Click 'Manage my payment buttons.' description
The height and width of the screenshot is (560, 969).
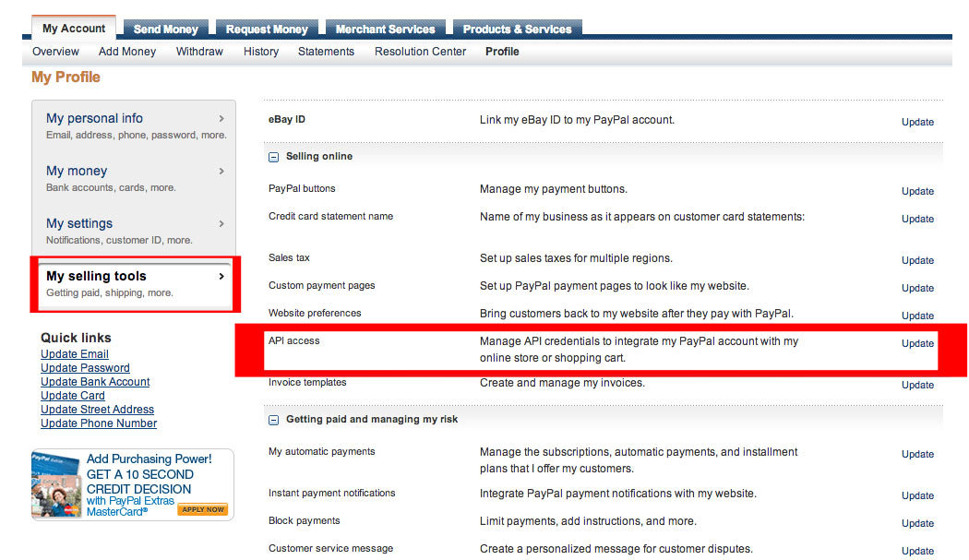click(553, 188)
